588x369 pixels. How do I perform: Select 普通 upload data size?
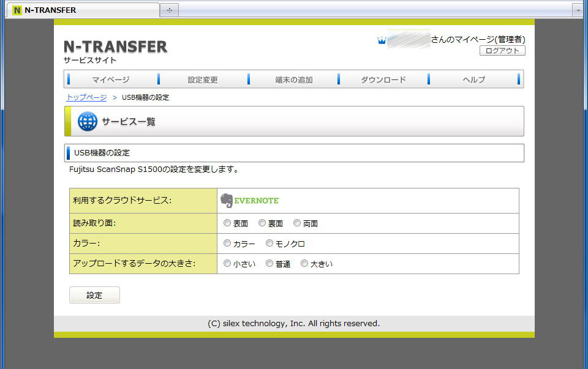tap(269, 263)
